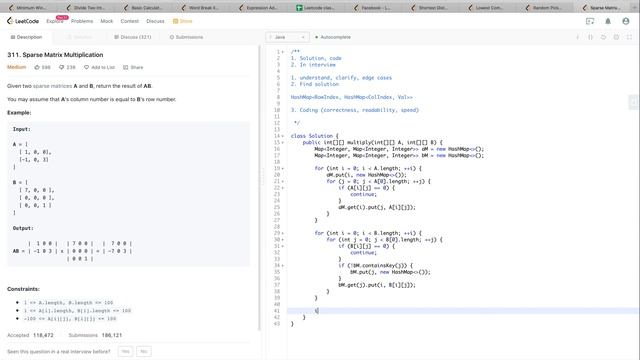Switch to Word Break browser tab

201,7
